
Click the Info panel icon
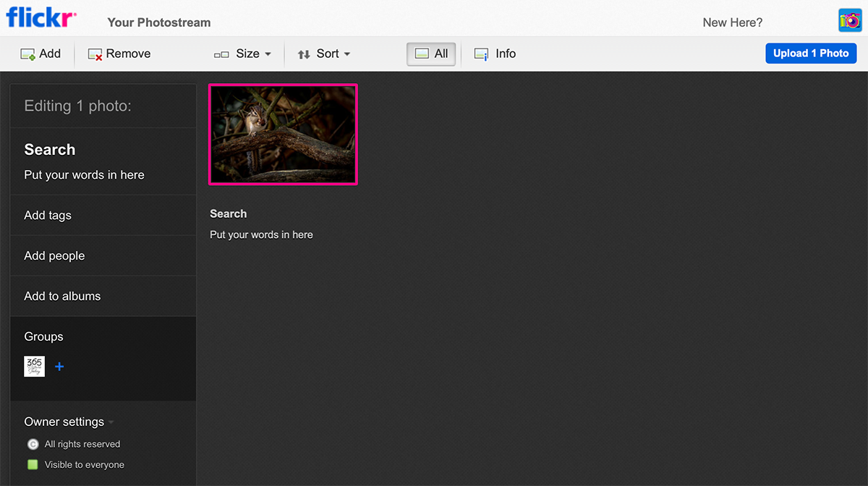pos(480,54)
